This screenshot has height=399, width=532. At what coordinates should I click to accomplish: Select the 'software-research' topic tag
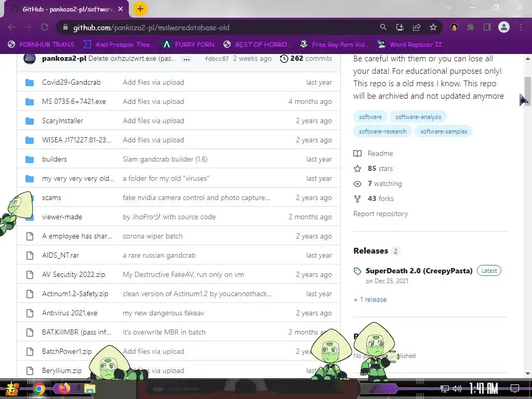coord(382,131)
